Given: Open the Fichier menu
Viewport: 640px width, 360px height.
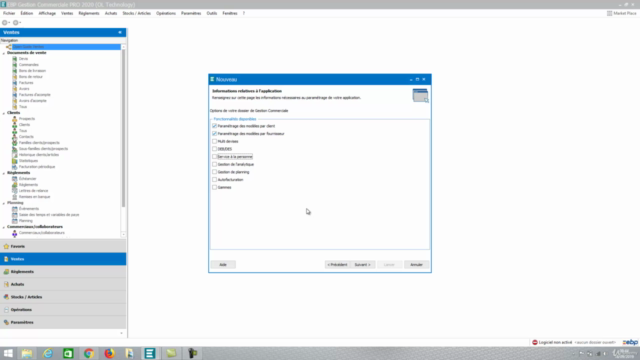Looking at the screenshot, I should pyautogui.click(x=9, y=13).
